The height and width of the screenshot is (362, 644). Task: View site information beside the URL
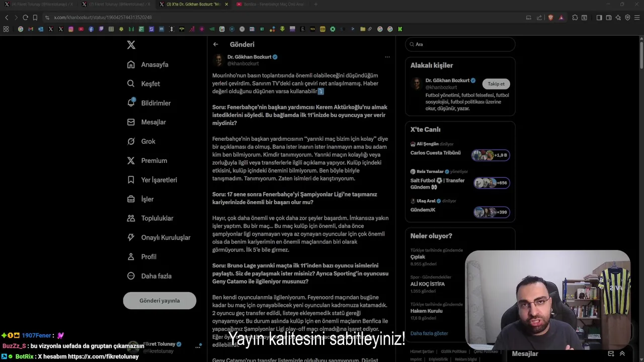click(x=47, y=17)
